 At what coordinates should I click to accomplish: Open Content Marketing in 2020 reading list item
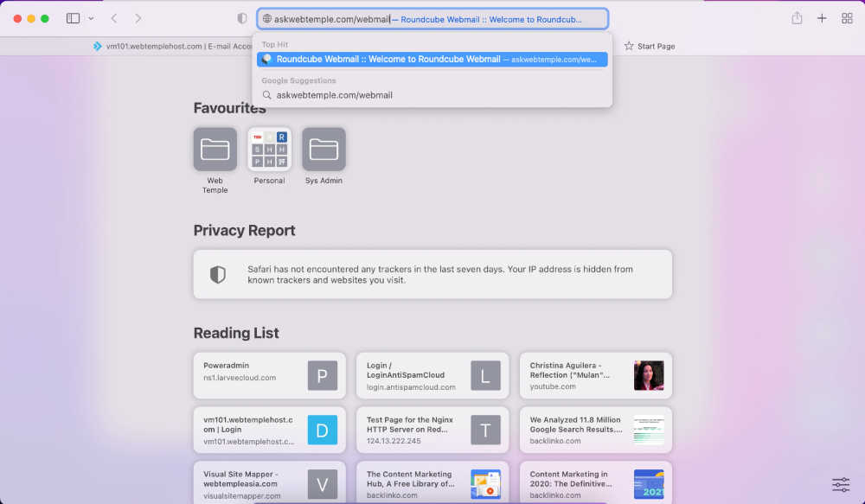[x=596, y=483]
